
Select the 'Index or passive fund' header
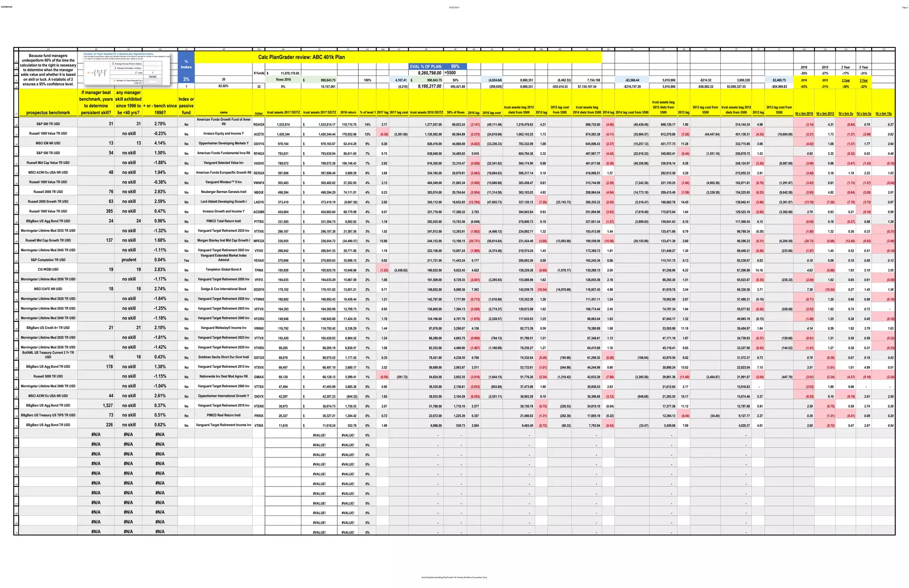coord(186,106)
